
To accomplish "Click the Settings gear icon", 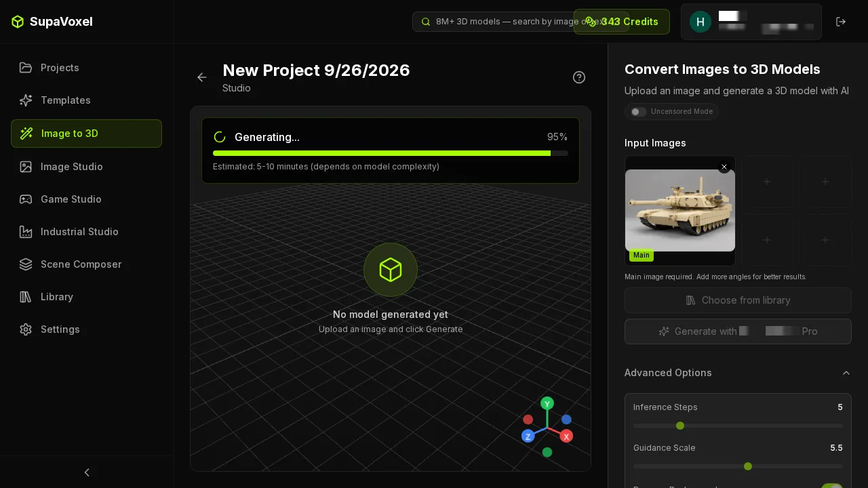I will tap(26, 329).
